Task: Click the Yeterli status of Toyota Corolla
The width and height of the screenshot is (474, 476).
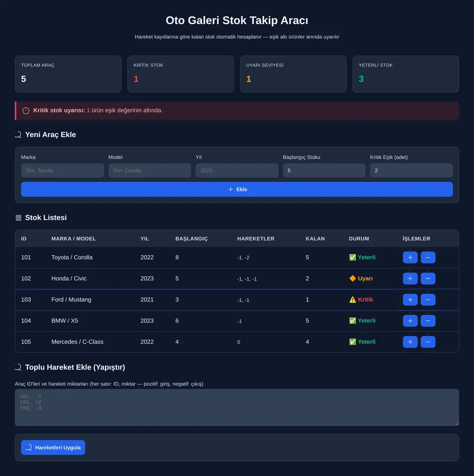Action: tap(362, 258)
